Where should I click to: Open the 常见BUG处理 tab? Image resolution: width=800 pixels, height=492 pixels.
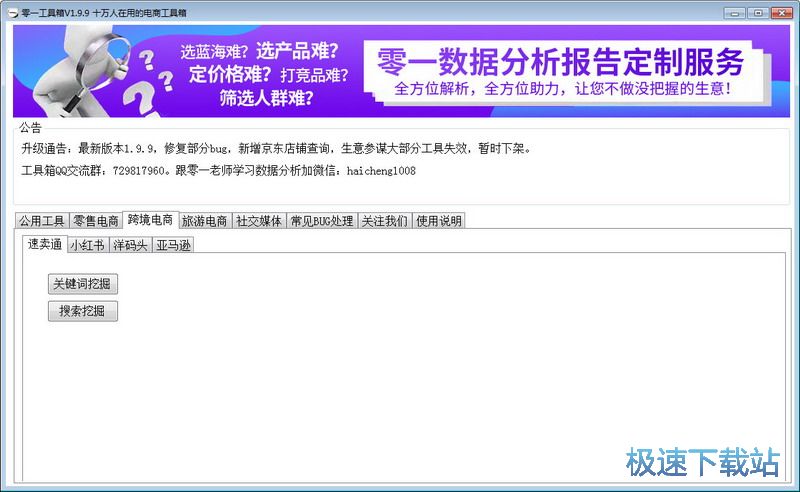coord(322,221)
